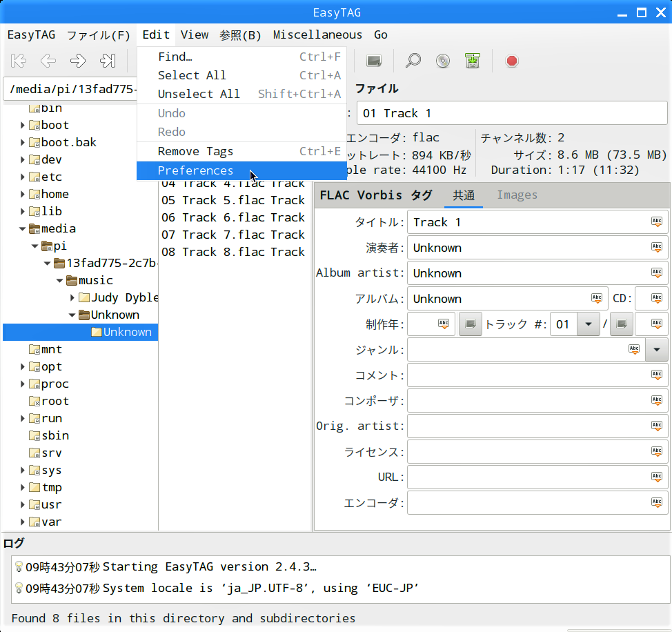Viewport: 672px width, 632px height.
Task: Click the dark image icon beside the magnifier
Action: pyautogui.click(x=374, y=61)
